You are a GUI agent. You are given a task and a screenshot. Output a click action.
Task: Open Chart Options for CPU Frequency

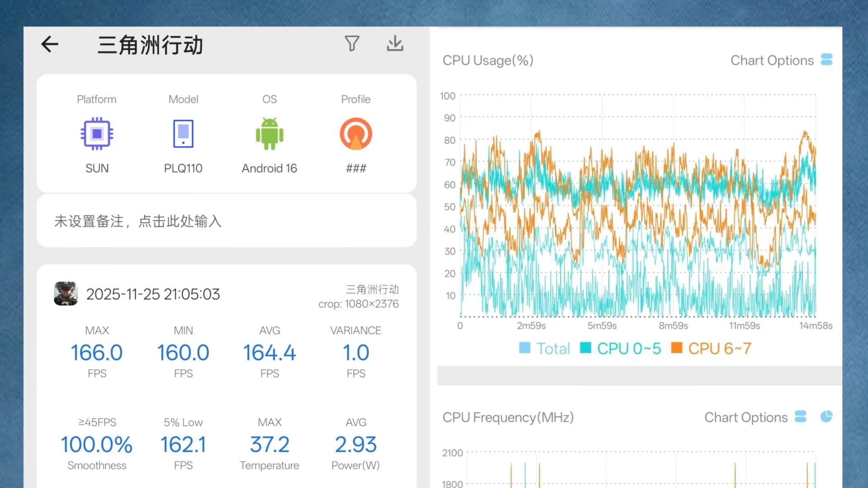tap(745, 417)
